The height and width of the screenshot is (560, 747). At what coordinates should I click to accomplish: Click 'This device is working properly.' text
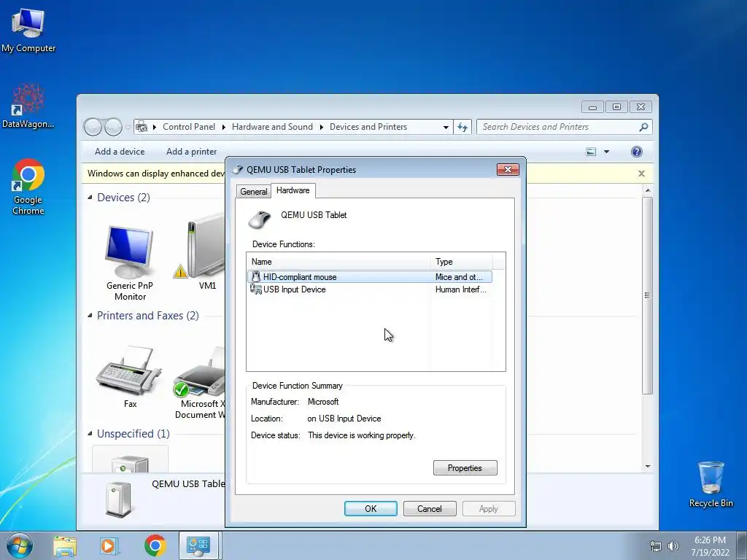(362, 435)
